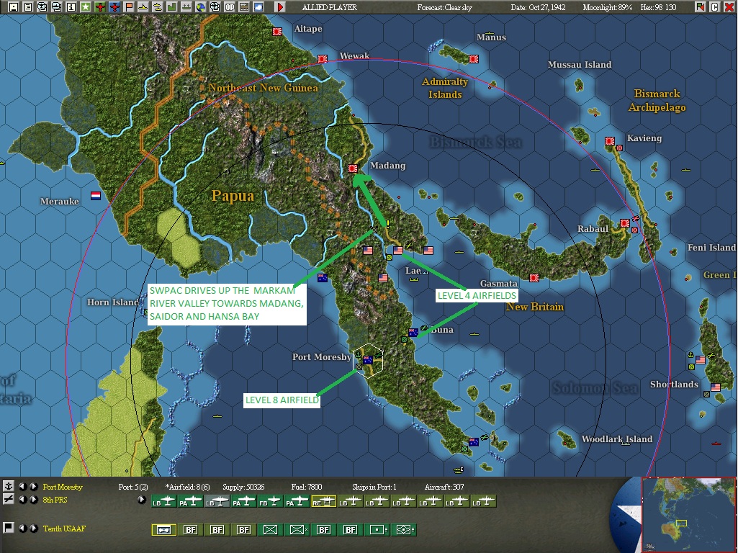
Task: Select the Japanese base flag at Madang
Action: click(353, 168)
